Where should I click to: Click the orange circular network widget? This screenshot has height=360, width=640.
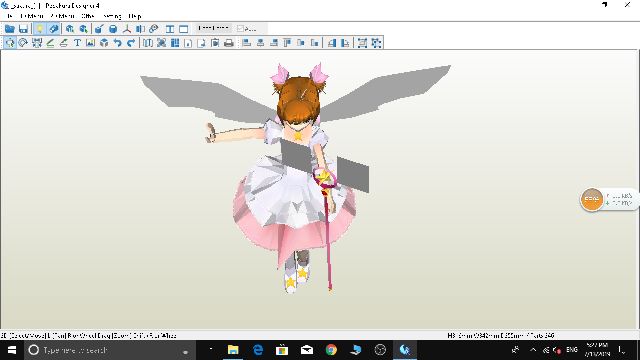point(591,199)
